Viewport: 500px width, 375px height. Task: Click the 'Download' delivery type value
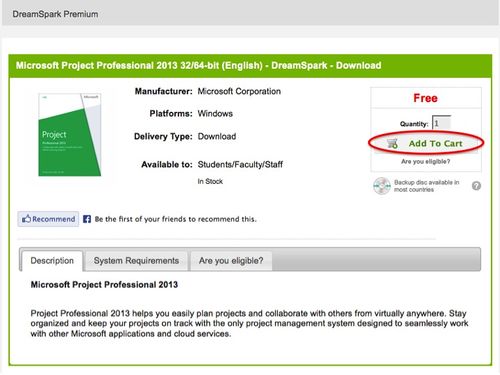217,136
